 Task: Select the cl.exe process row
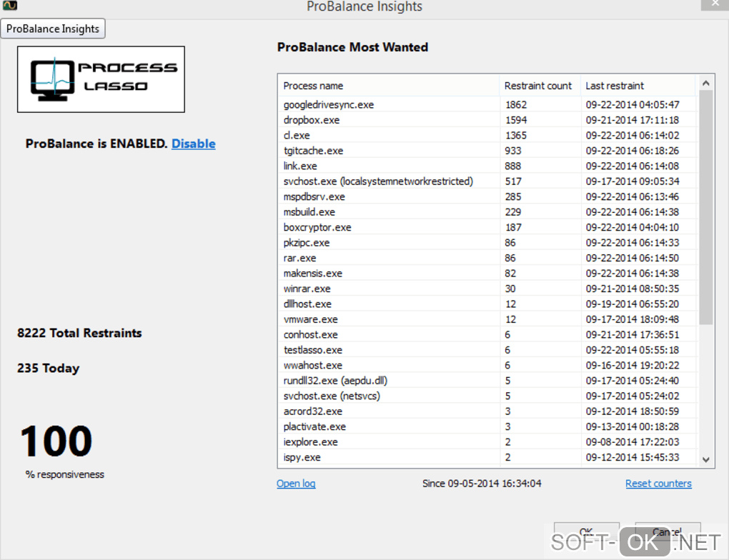[x=487, y=135]
